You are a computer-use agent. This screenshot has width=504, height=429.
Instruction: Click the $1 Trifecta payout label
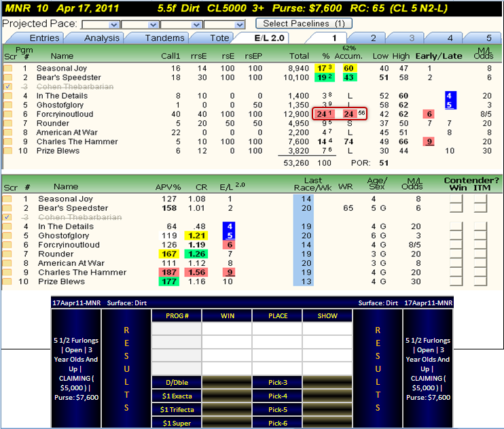point(177,409)
